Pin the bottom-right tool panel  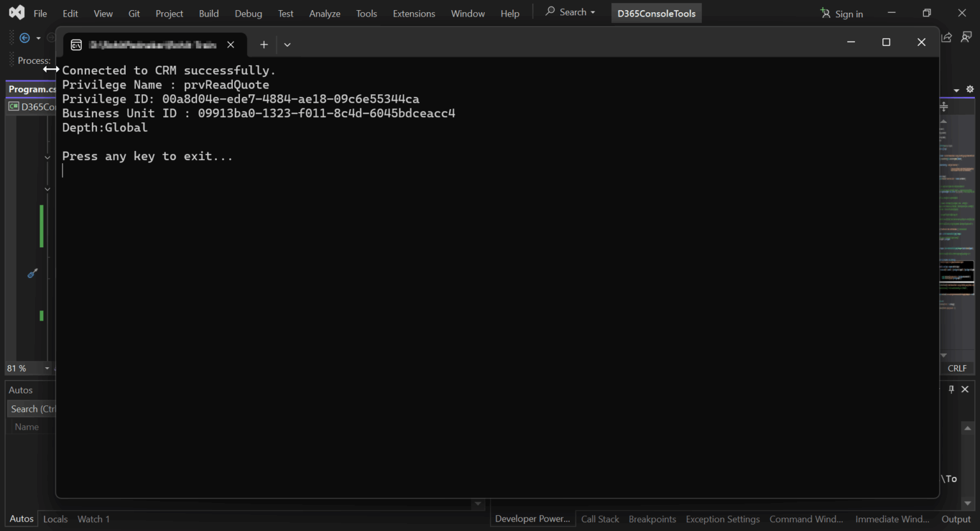pos(951,389)
